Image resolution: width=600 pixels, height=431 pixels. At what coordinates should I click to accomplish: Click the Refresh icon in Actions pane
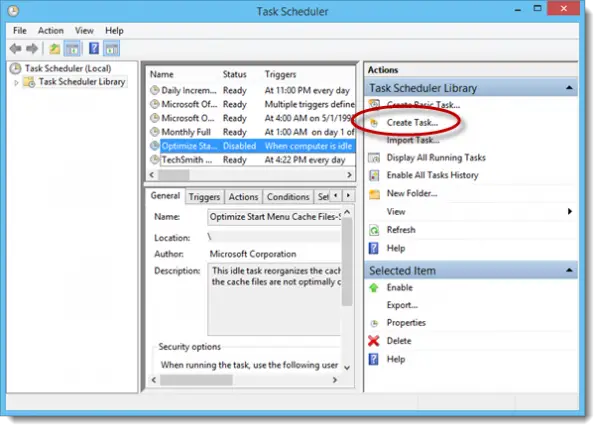(x=375, y=229)
